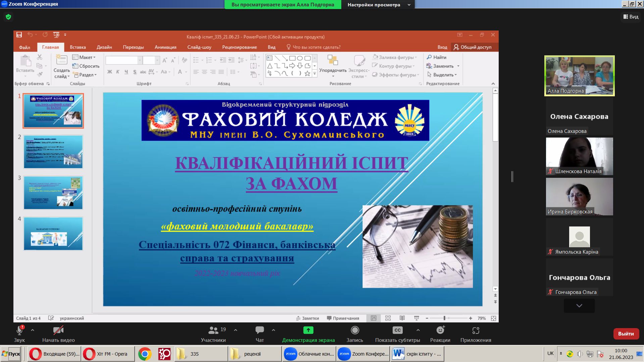Open Reactions in Zoom toolbar
The image size is (644, 362).
click(440, 330)
